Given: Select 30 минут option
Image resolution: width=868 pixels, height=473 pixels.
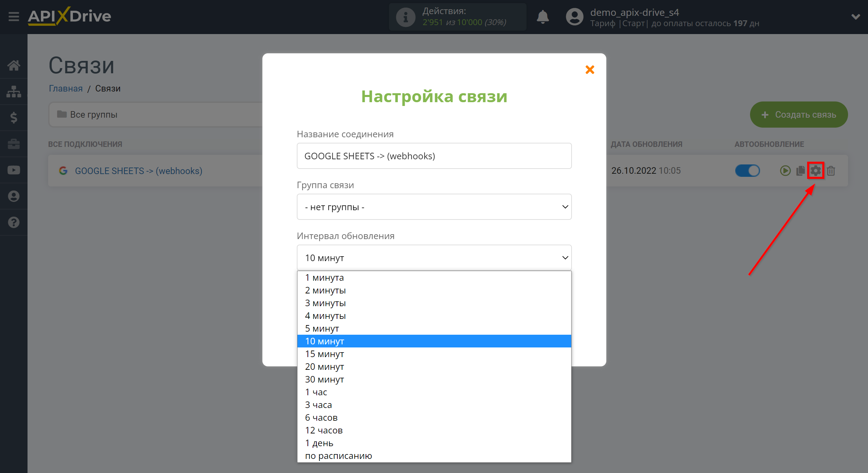Looking at the screenshot, I should click(x=434, y=379).
